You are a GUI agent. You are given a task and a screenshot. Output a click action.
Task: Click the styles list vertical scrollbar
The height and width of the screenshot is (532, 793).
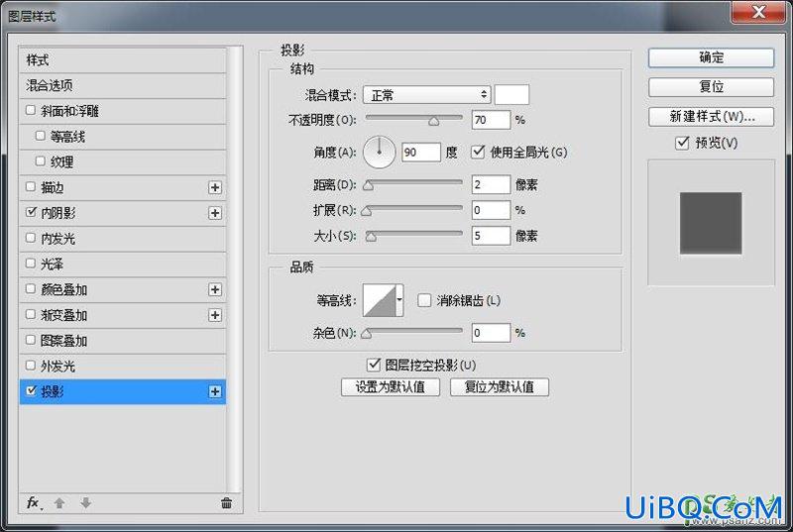[x=234, y=267]
